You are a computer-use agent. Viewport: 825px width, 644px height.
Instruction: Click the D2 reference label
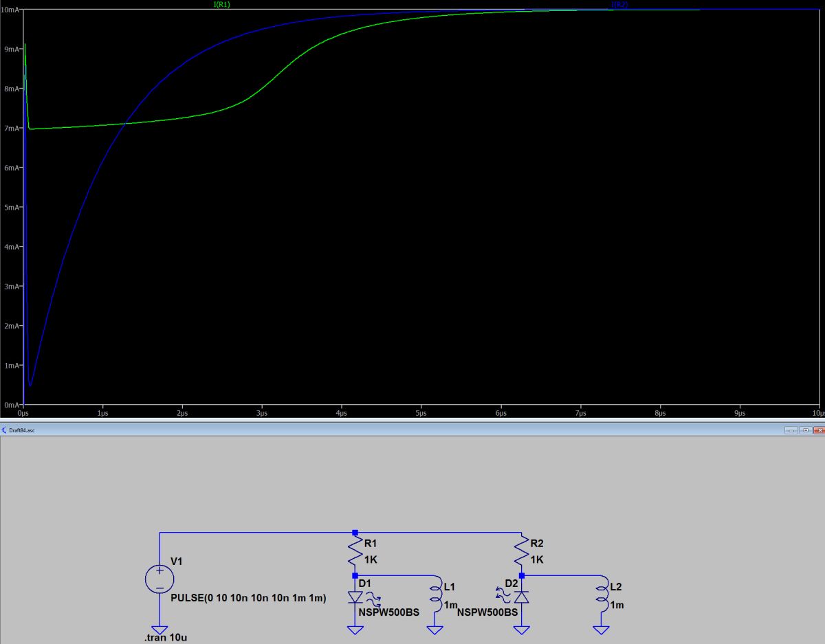[511, 583]
